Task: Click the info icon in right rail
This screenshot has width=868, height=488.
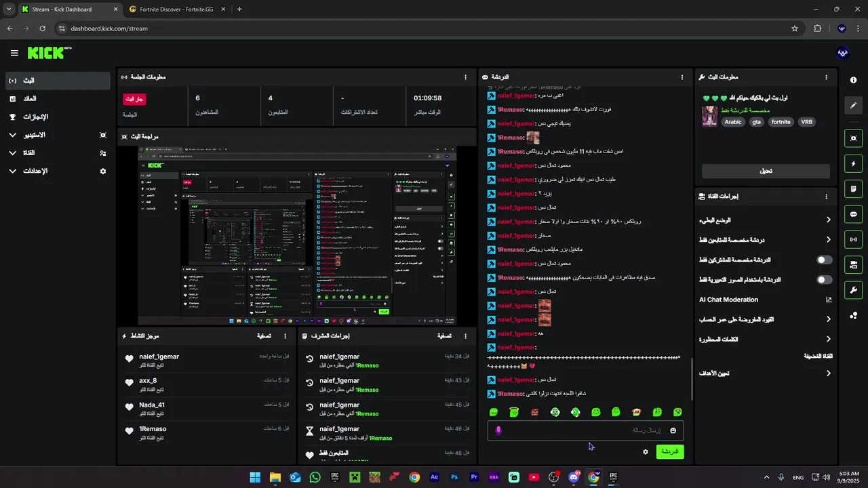Action: [853, 80]
